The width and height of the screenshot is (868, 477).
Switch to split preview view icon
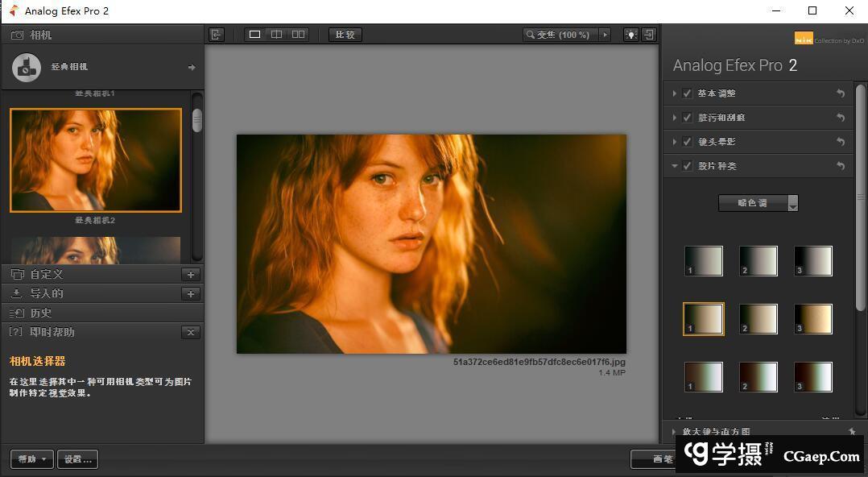click(276, 35)
